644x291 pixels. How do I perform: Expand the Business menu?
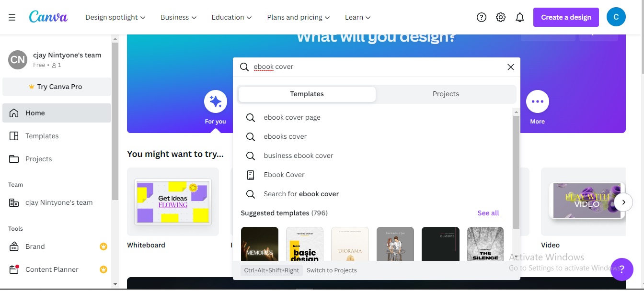(x=179, y=17)
